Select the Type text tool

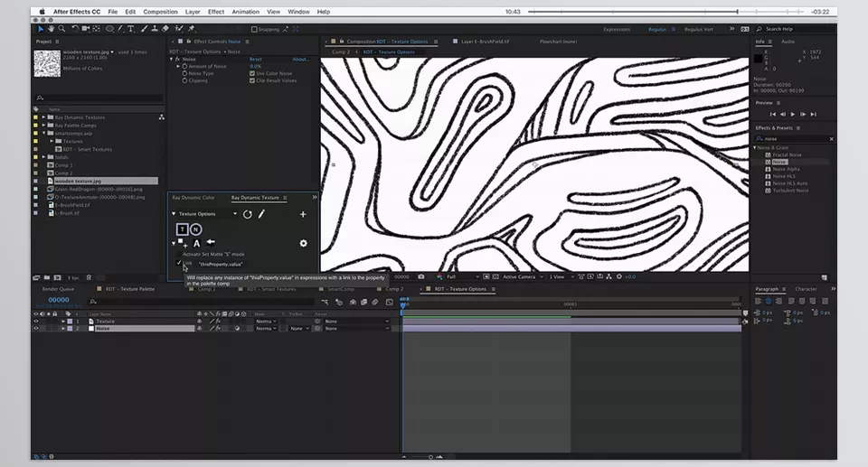130,29
